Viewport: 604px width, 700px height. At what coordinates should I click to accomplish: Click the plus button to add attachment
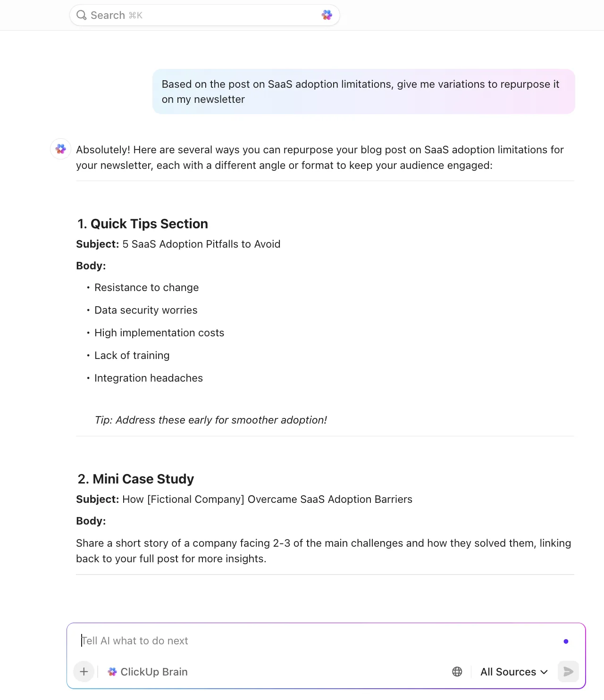pyautogui.click(x=84, y=672)
